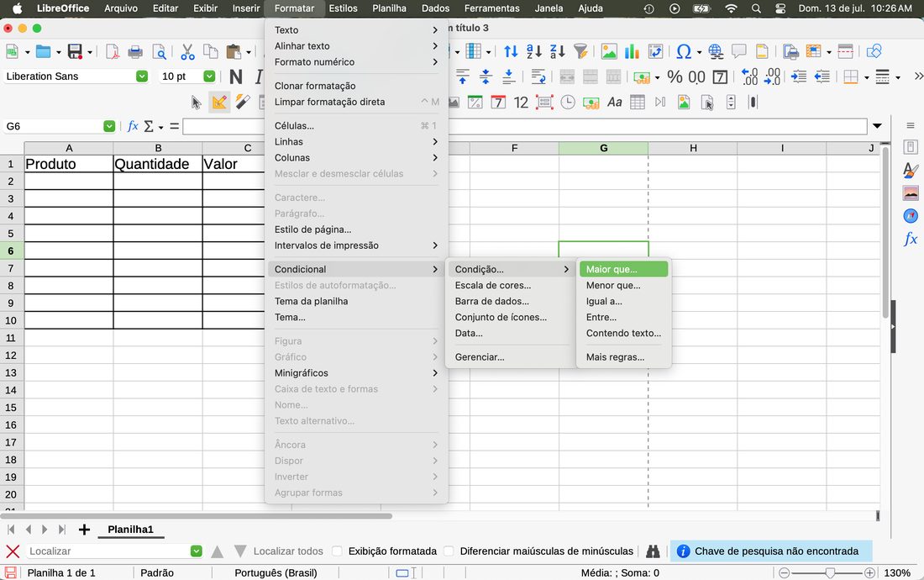
Task: Click the AutoFilter funnel icon
Action: pos(580,52)
